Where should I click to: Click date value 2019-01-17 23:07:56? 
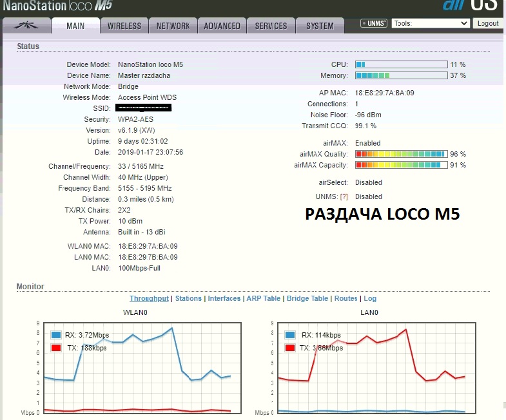coord(150,152)
